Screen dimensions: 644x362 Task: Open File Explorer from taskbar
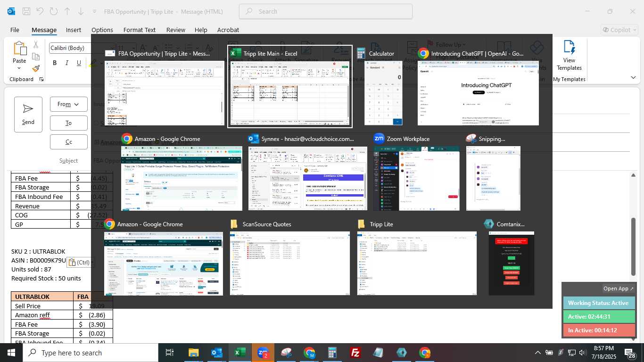click(193, 353)
